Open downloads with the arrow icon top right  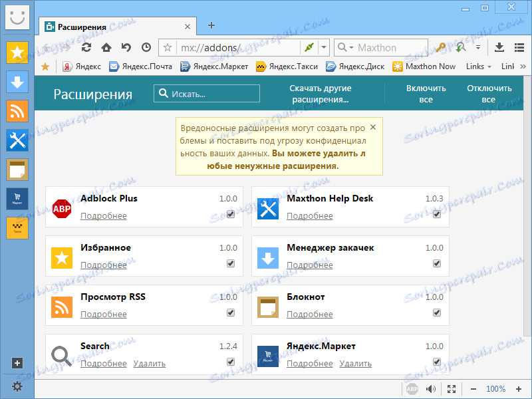pyautogui.click(x=499, y=48)
